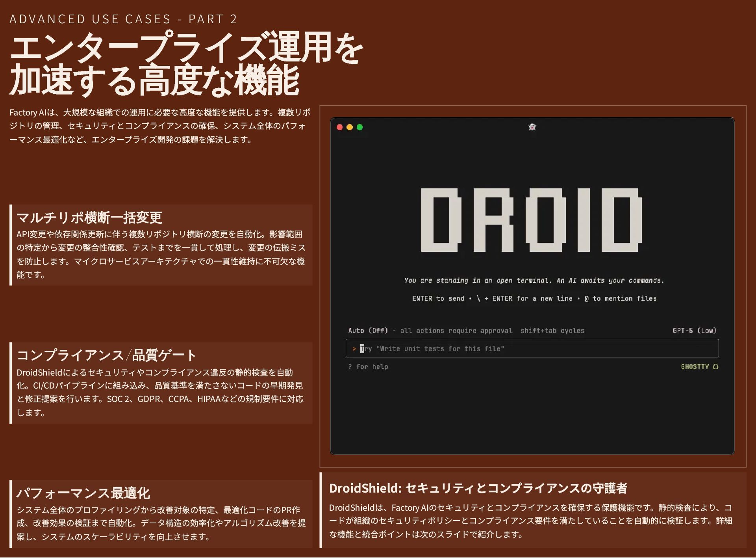The image size is (756, 558).
Task: Select the コンプライアンス/品質ゲート card heading
Action: point(106,355)
